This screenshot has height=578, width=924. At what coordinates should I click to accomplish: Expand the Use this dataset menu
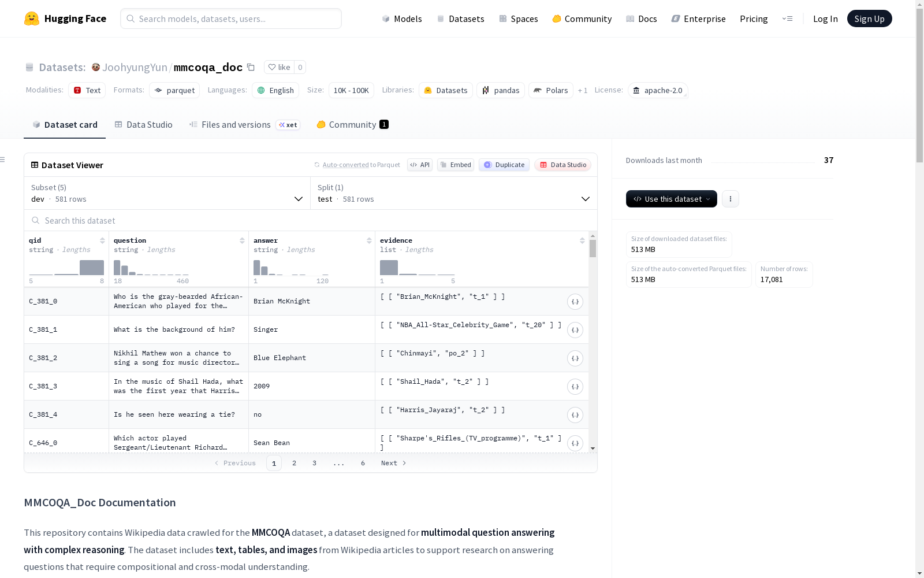tap(672, 199)
